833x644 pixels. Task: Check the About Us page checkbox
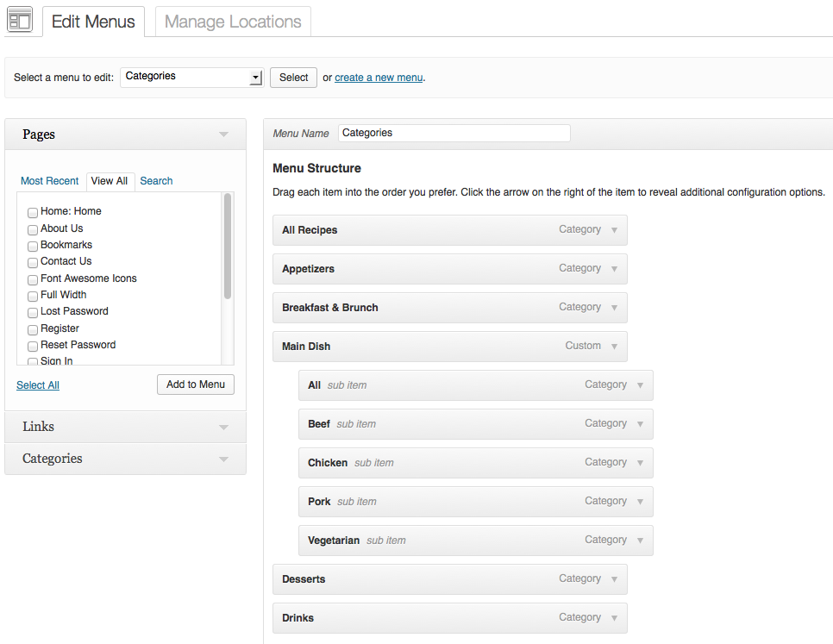pyautogui.click(x=33, y=229)
